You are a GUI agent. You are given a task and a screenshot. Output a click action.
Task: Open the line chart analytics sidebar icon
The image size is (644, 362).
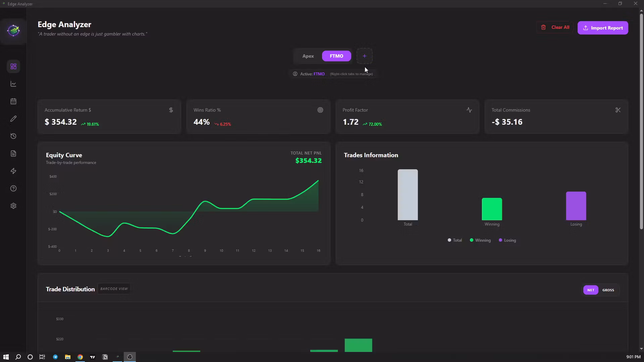tap(13, 84)
